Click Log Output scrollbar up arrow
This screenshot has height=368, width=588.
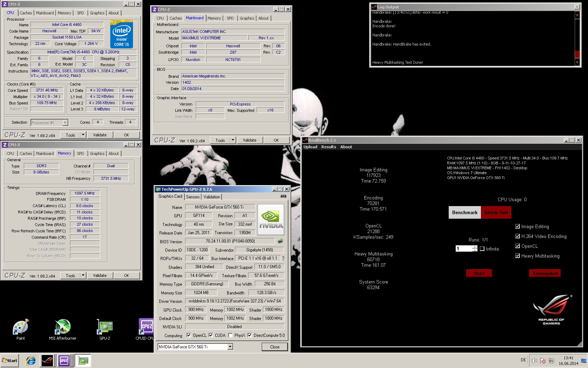[x=577, y=15]
